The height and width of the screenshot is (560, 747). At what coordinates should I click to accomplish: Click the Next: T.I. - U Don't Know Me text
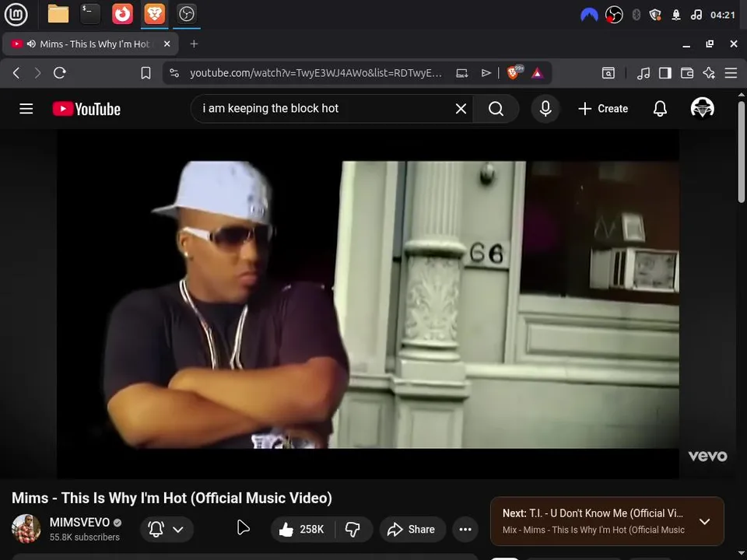593,513
